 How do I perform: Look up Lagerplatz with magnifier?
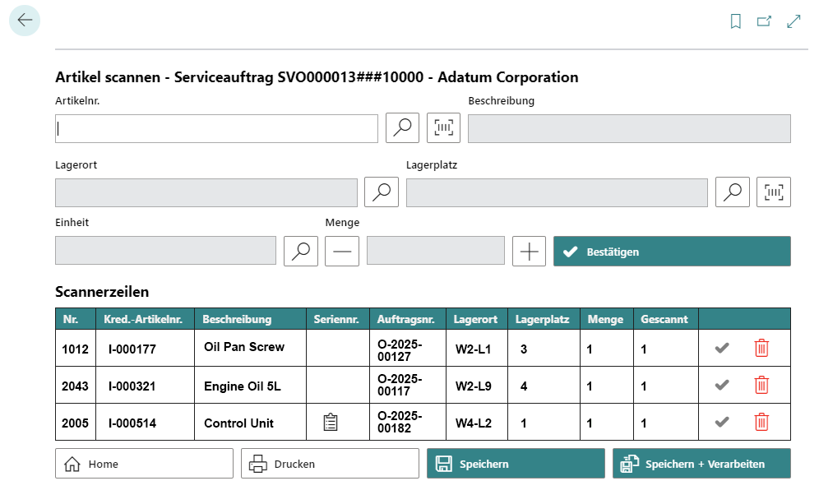(x=733, y=192)
